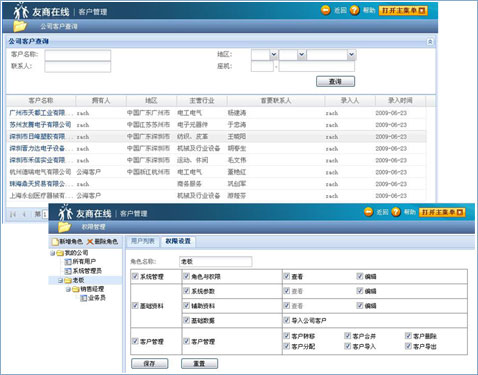Toggle the 编辑 checkbox in 系统参数 row
Screen dimensions: 478x375
click(360, 291)
